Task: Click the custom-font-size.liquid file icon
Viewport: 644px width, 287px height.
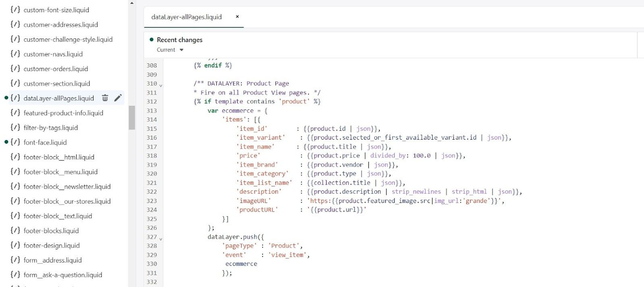Action: click(x=15, y=10)
